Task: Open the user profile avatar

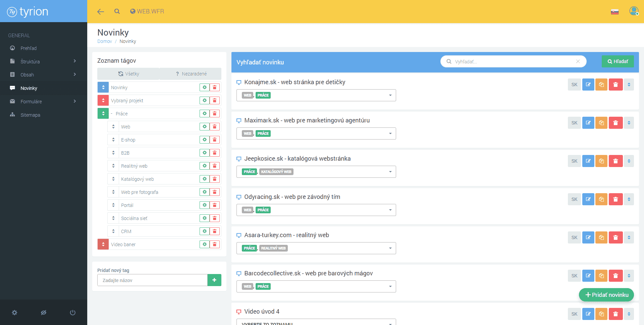Action: pyautogui.click(x=633, y=11)
